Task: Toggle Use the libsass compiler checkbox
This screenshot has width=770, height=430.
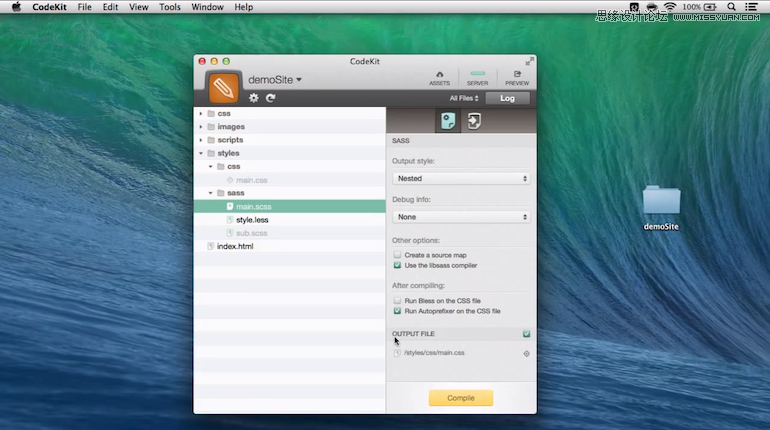Action: click(x=397, y=265)
